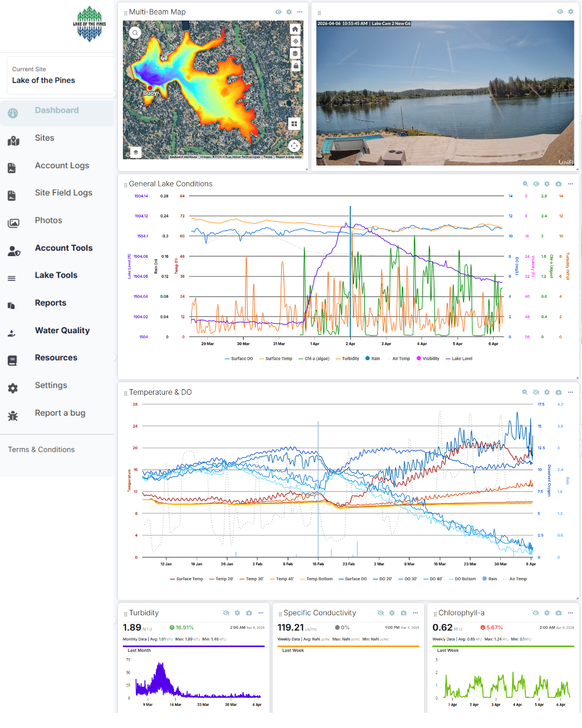Image resolution: width=582 pixels, height=728 pixels.
Task: Click the search magnifier on the Multi-Beam Map
Action: click(x=134, y=32)
